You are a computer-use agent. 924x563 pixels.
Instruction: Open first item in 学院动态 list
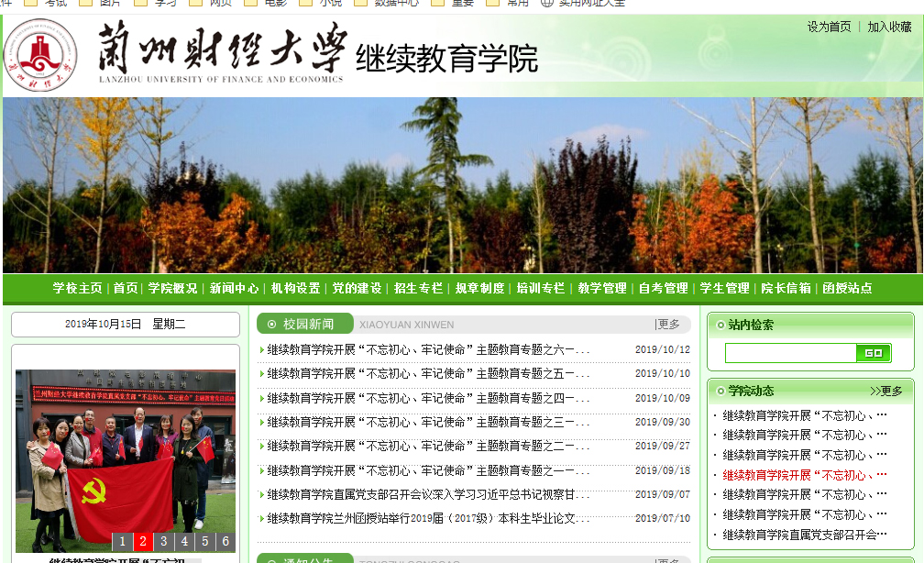[804, 415]
